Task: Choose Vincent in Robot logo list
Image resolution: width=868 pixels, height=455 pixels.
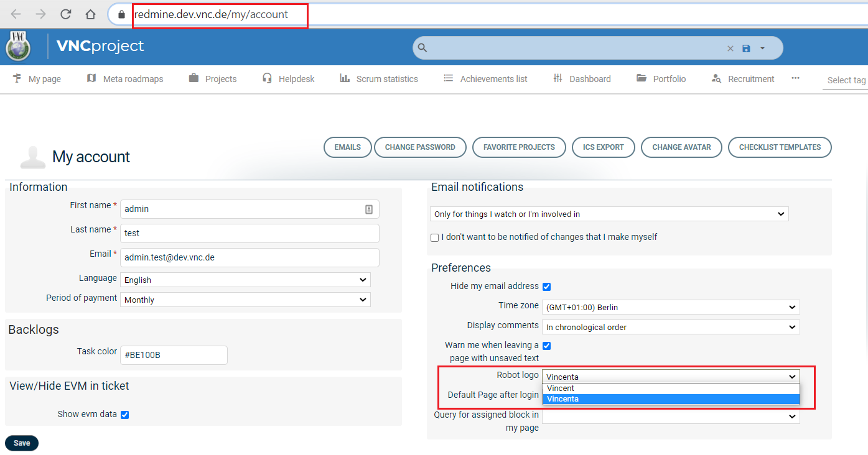Action: click(671, 388)
